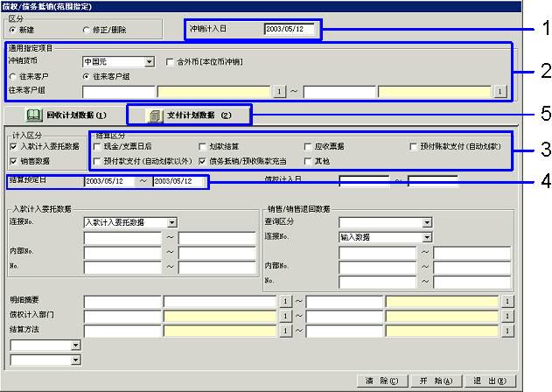The height and width of the screenshot is (392, 552).
Task: Open the 入款计入委托数据 连接No. dropdown
Action: coord(171,223)
